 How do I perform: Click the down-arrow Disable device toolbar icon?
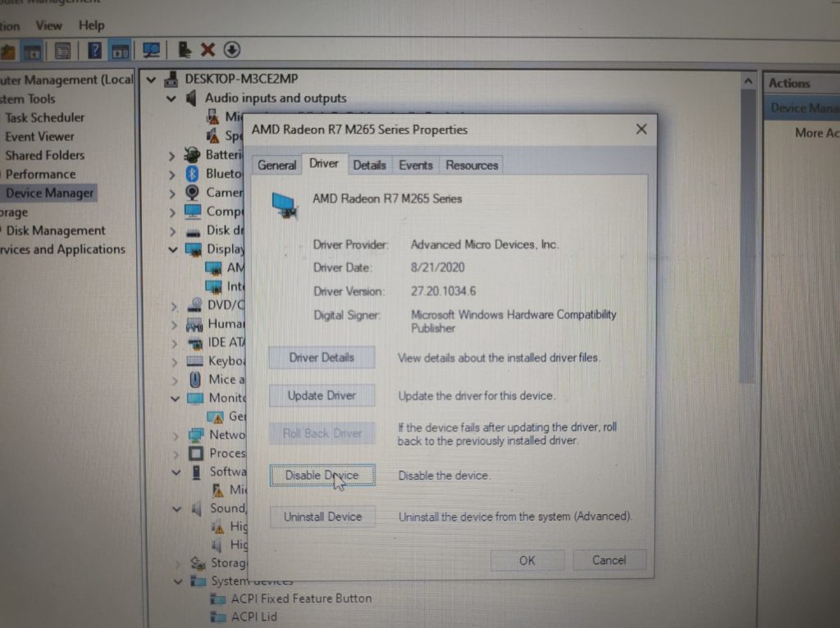point(232,50)
